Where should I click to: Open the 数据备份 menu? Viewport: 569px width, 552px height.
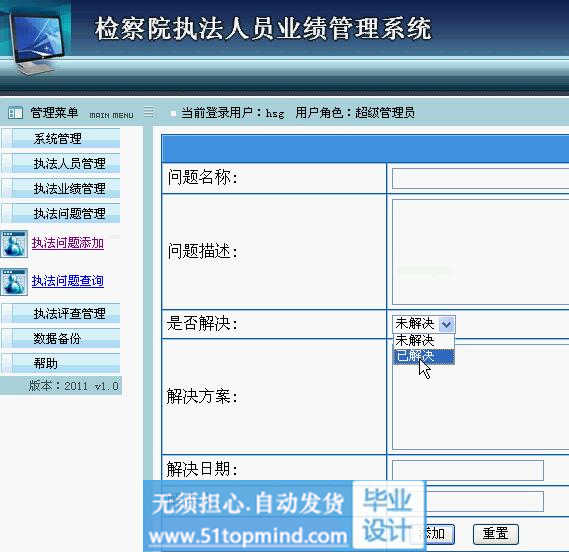tap(61, 338)
